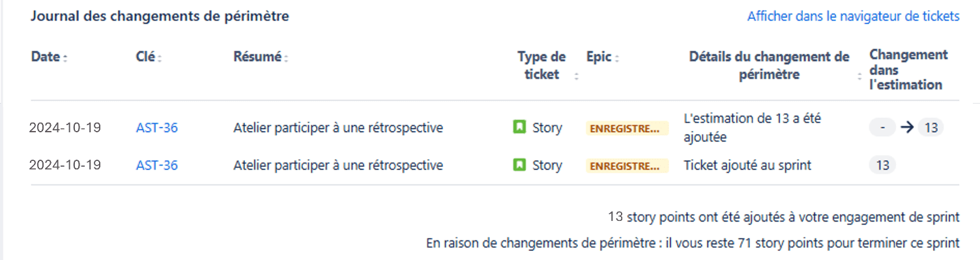
Task: Open Afficher dans le navigateur de tickets
Action: pyautogui.click(x=853, y=16)
